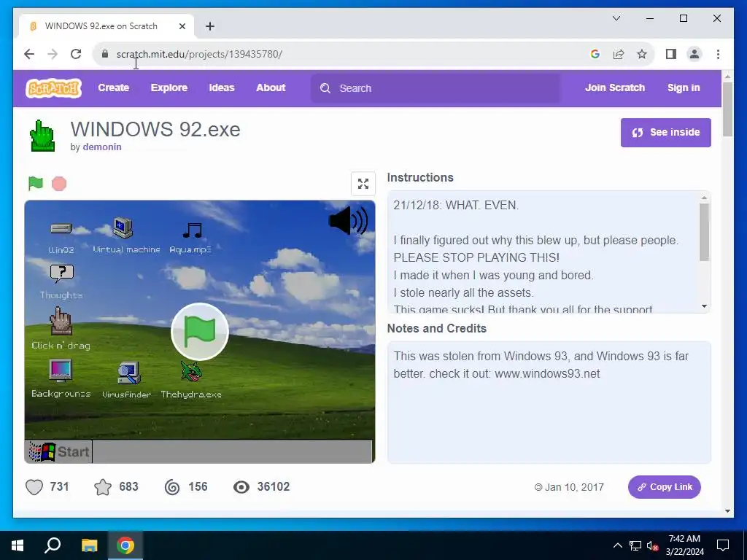
Task: Click the browser forward arrow
Action: point(53,54)
